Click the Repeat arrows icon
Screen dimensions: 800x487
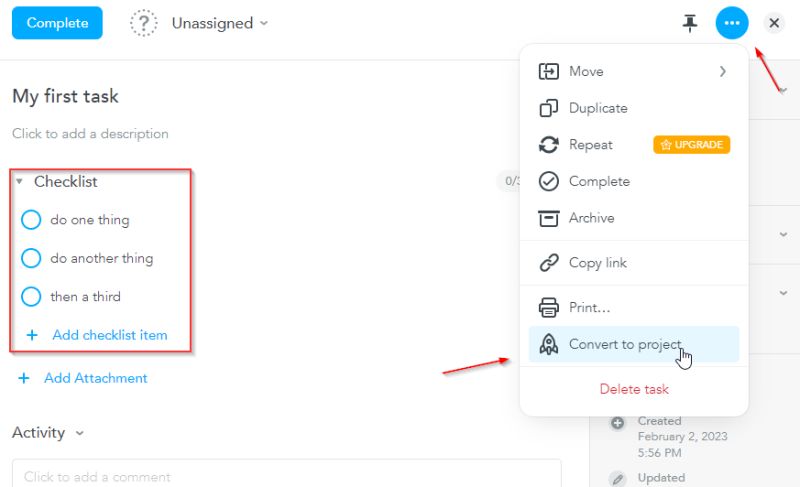(548, 145)
